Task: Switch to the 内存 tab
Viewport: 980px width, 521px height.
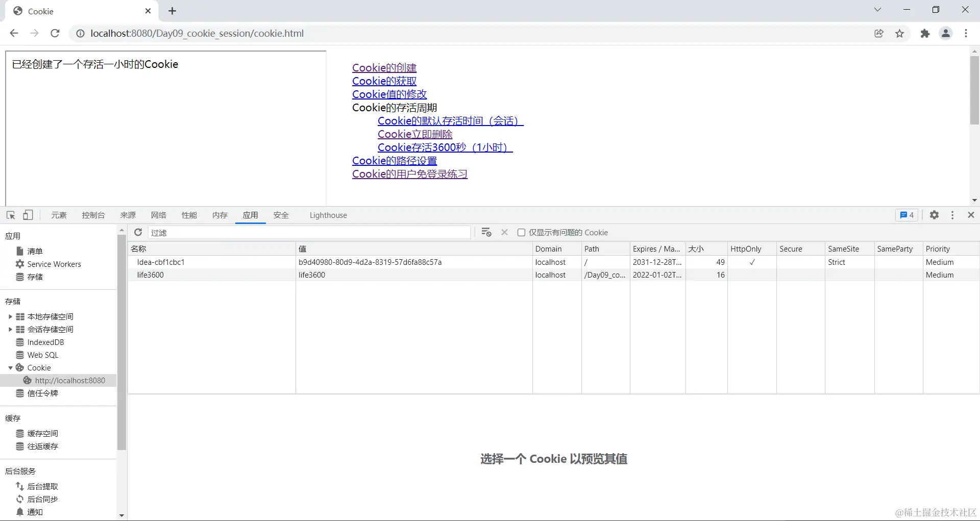Action: 220,215
